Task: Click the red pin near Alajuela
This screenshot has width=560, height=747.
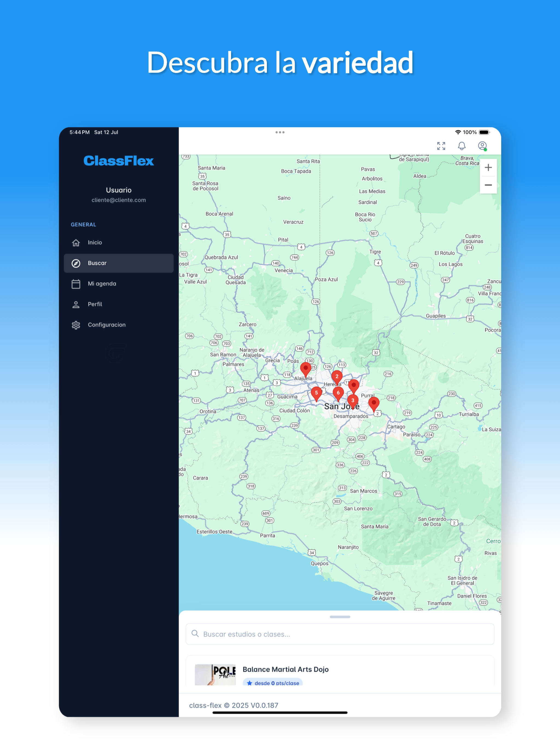Action: tap(306, 368)
